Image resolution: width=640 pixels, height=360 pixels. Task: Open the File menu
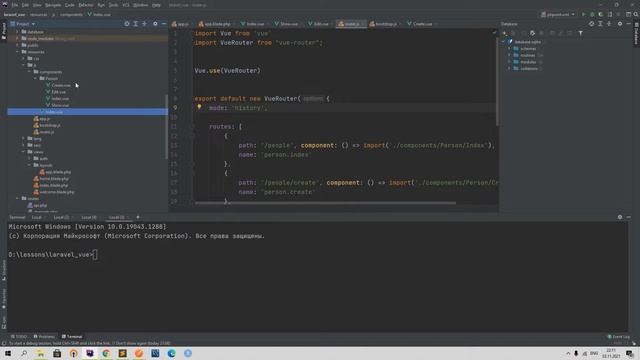pyautogui.click(x=15, y=5)
